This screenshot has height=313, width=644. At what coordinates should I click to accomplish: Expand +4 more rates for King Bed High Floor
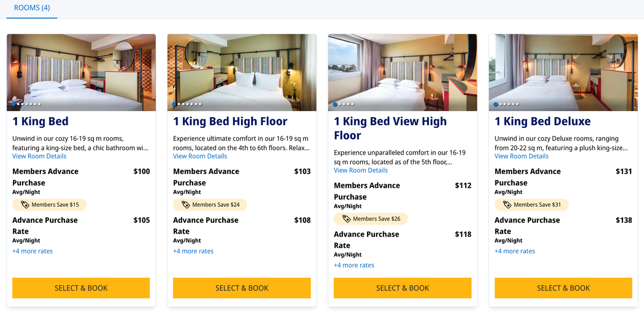coord(193,251)
